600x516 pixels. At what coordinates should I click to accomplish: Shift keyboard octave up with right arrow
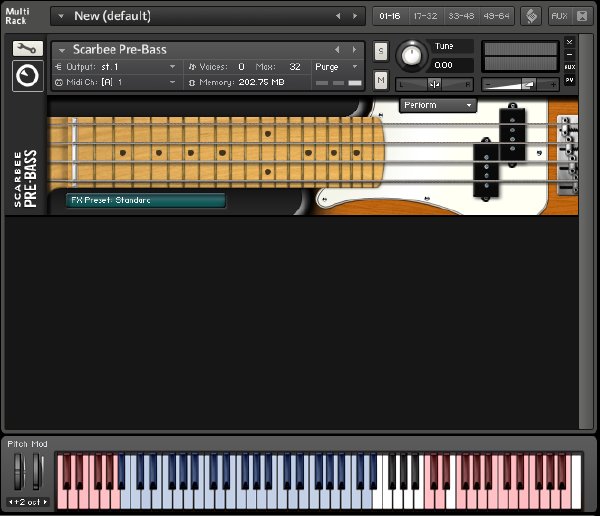[45, 502]
